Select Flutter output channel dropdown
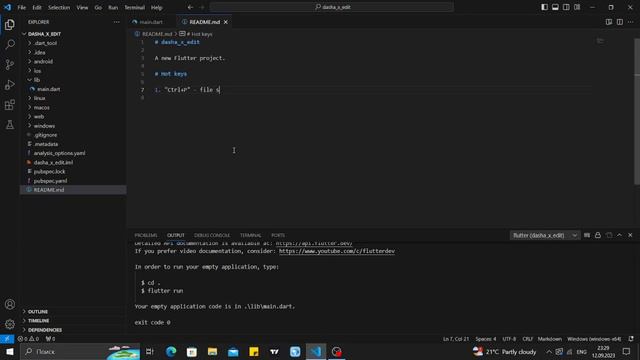 pos(545,235)
